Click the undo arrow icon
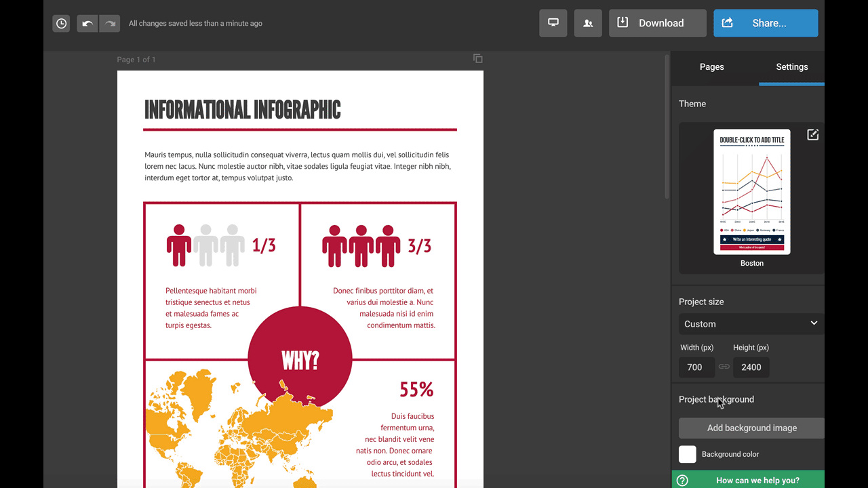This screenshot has height=488, width=868. (87, 24)
